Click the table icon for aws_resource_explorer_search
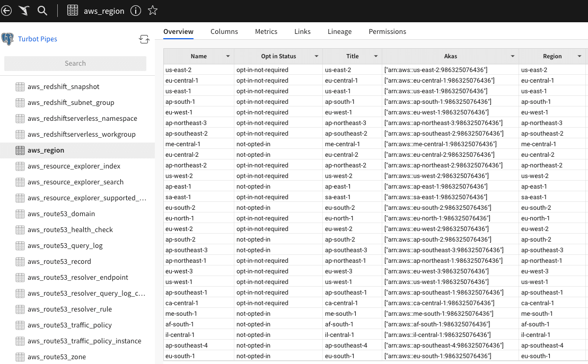The height and width of the screenshot is (364, 588). [x=20, y=182]
